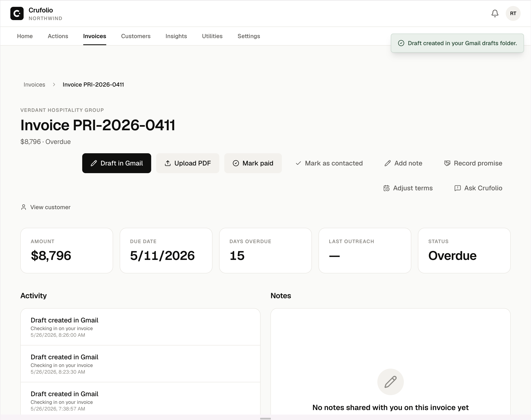Click the No notes shared message
Screen dimensions: 531x420
click(x=390, y=408)
